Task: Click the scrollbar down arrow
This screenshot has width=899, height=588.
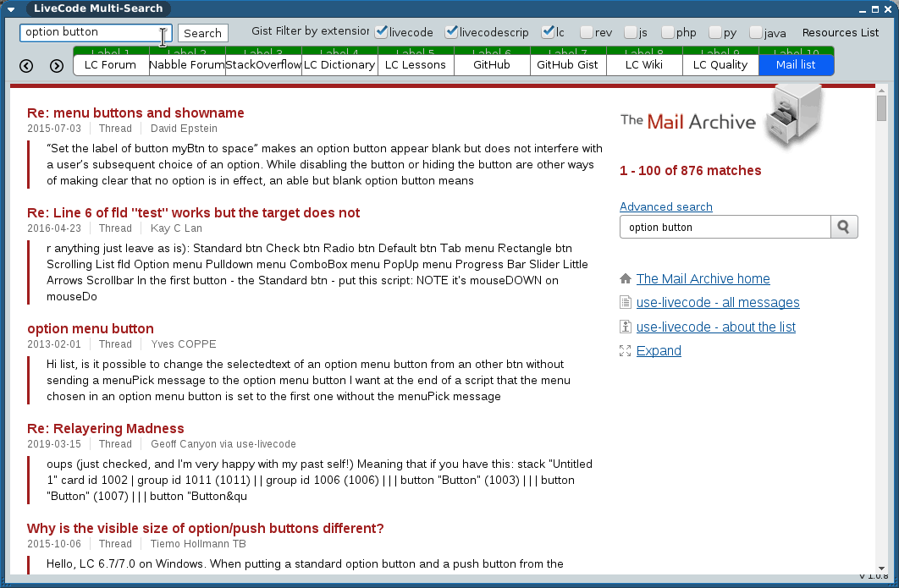Action: point(882,569)
